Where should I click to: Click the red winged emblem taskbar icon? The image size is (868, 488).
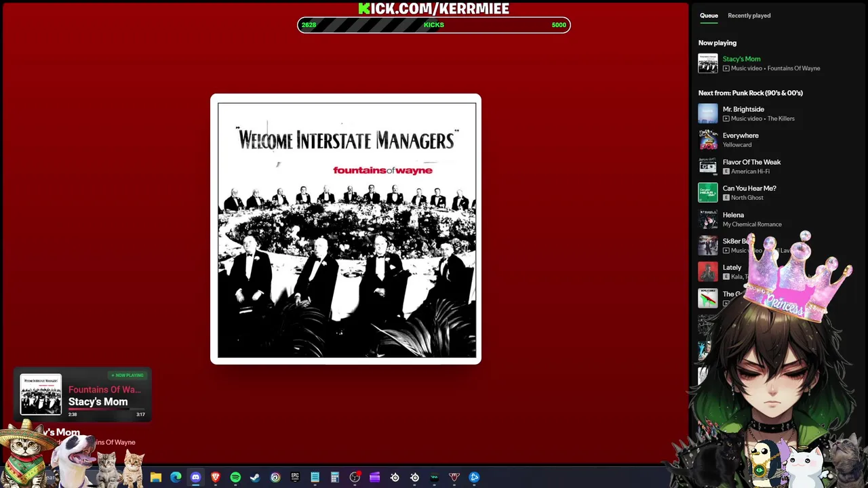tap(454, 477)
